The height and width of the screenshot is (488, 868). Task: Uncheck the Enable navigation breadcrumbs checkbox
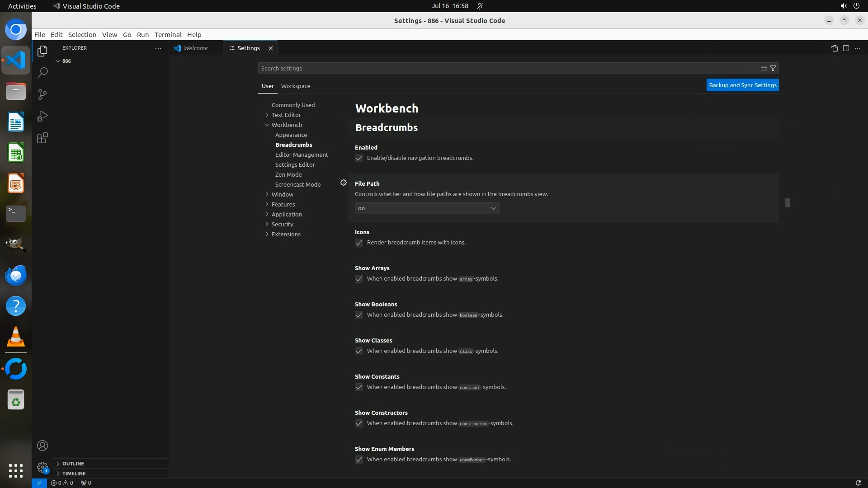tap(359, 158)
